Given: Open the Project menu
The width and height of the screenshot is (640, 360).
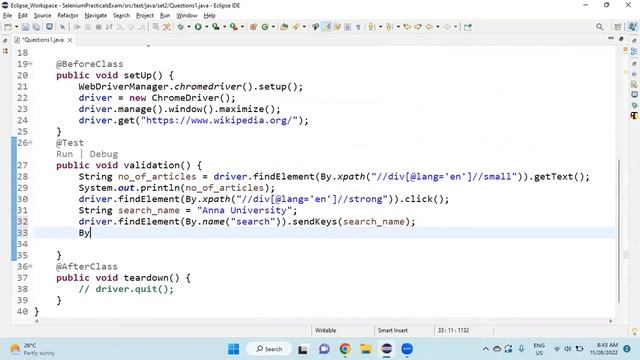Looking at the screenshot, I should tap(145, 16).
